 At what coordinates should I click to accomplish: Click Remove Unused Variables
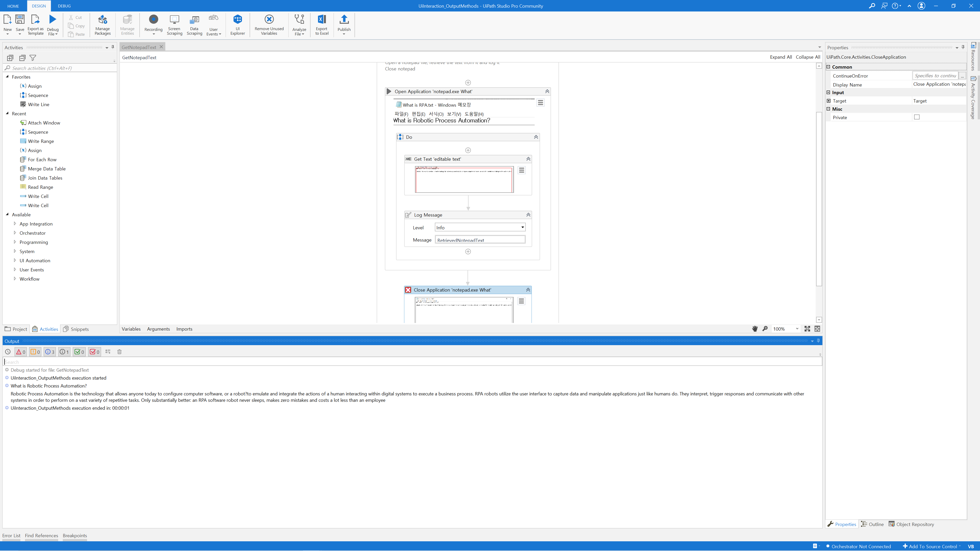269,25
